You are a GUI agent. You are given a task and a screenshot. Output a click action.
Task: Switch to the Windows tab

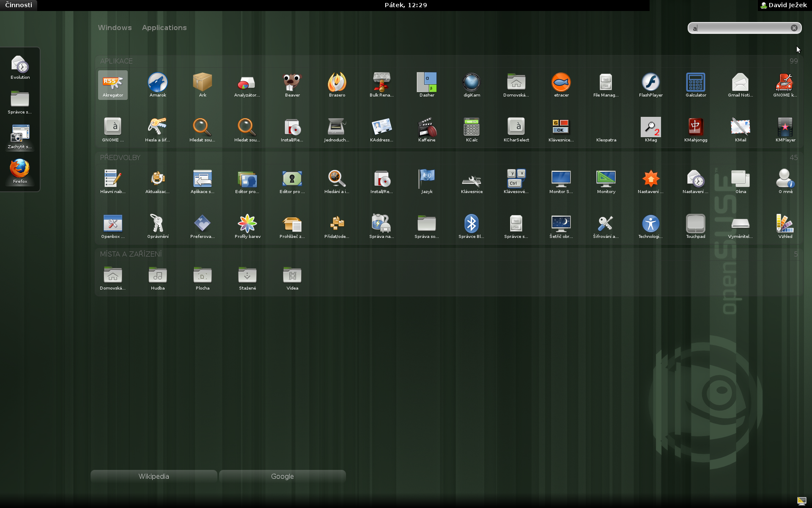(x=115, y=28)
